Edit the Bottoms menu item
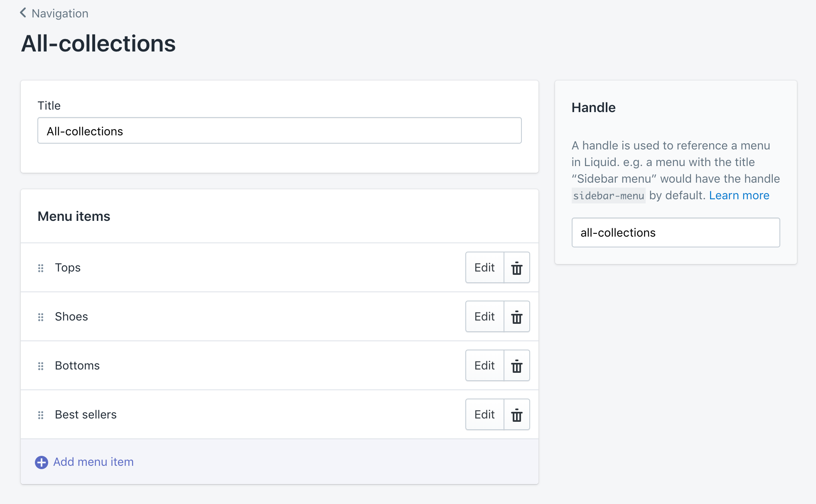The height and width of the screenshot is (504, 816). click(484, 365)
